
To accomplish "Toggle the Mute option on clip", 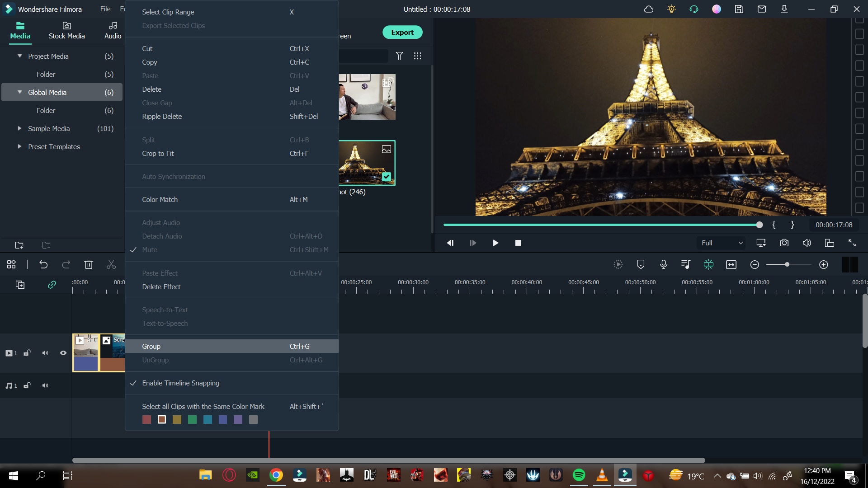I will 150,249.
